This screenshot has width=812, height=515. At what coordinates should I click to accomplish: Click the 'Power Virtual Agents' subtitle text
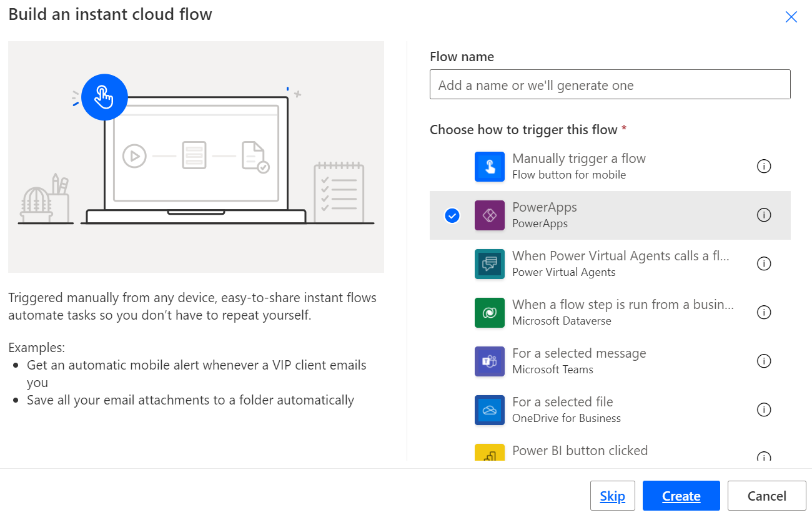pos(564,272)
